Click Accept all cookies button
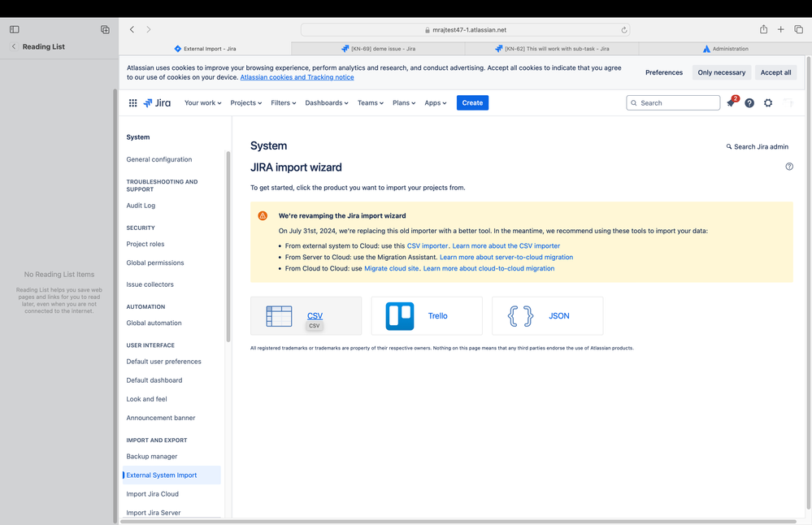Image resolution: width=812 pixels, height=525 pixels. tap(775, 72)
